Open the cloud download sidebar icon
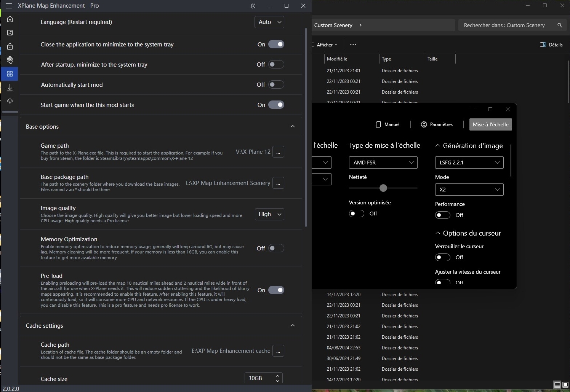The image size is (570, 392). click(10, 101)
